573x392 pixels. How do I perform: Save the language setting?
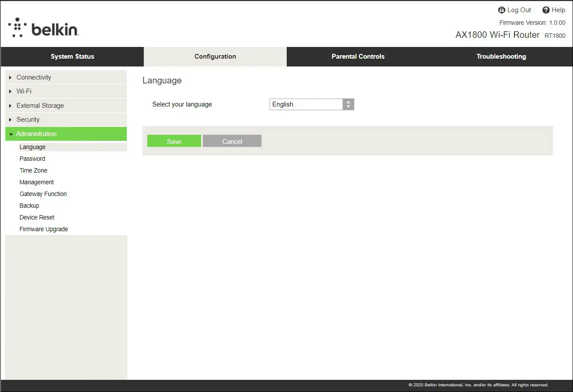pyautogui.click(x=174, y=141)
